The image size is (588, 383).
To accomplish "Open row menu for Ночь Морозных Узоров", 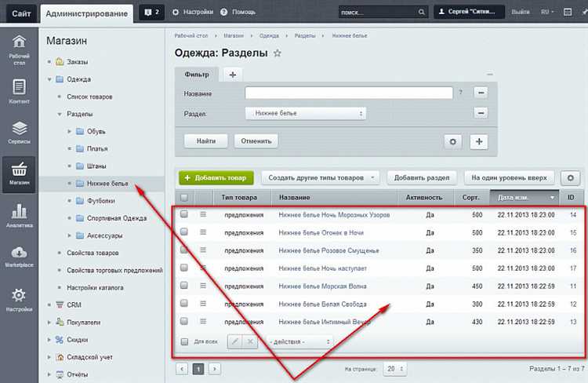I will 203,214.
